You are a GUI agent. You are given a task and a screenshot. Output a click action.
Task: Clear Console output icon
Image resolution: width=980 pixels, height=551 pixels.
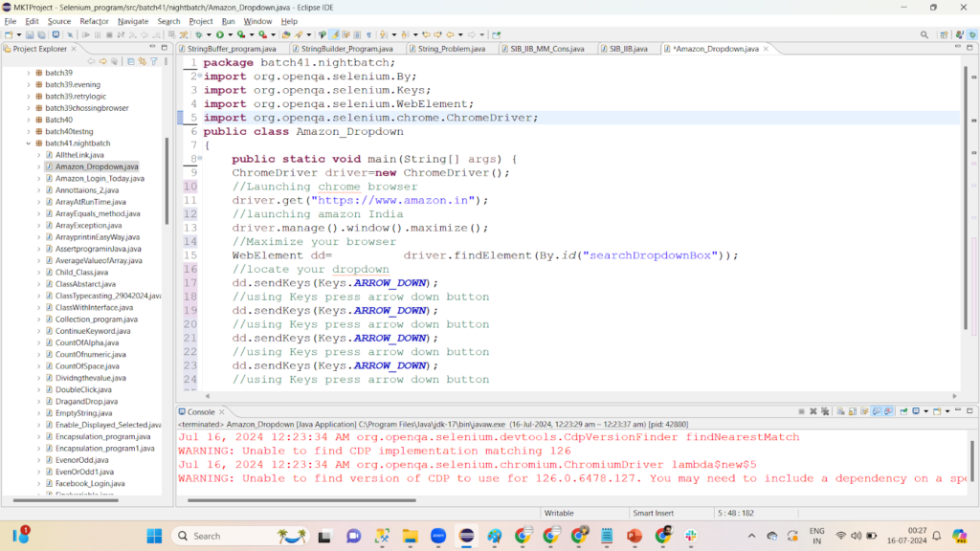click(x=840, y=411)
